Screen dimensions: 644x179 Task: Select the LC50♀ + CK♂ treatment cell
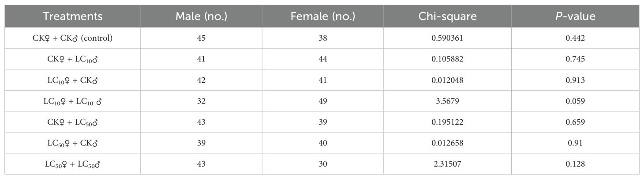coord(73,143)
